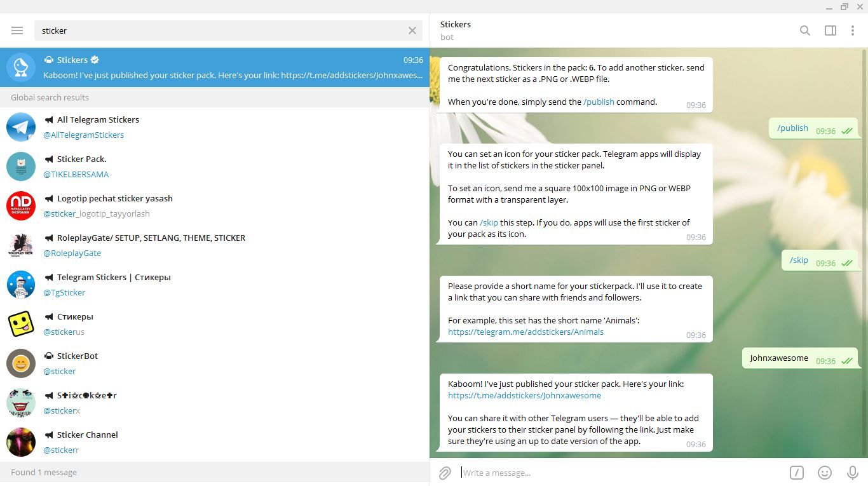The width and height of the screenshot is (868, 486).
Task: Click the red ND logo avatar
Action: coord(21,206)
